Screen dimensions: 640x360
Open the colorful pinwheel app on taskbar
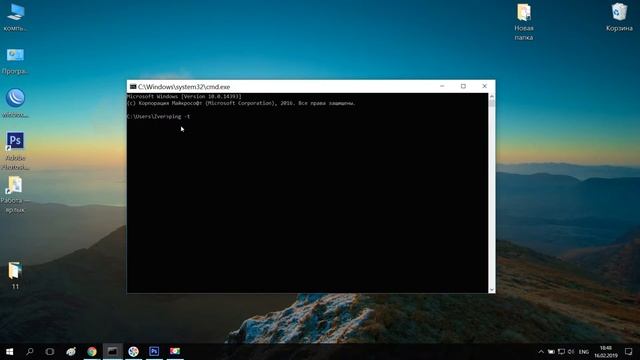[x=133, y=351]
